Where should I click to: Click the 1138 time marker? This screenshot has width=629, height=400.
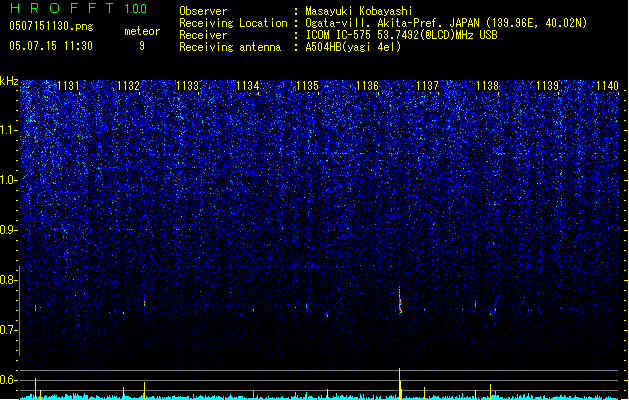pyautogui.click(x=487, y=86)
